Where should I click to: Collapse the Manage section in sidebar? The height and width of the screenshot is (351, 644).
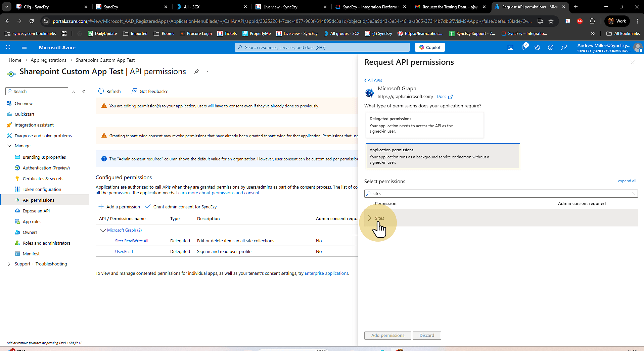pyautogui.click(x=9, y=146)
